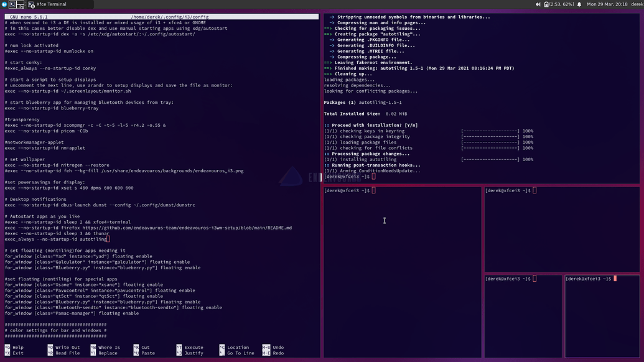Click Write Out to save the i3 config
The height and width of the screenshot is (362, 644).
click(66, 347)
